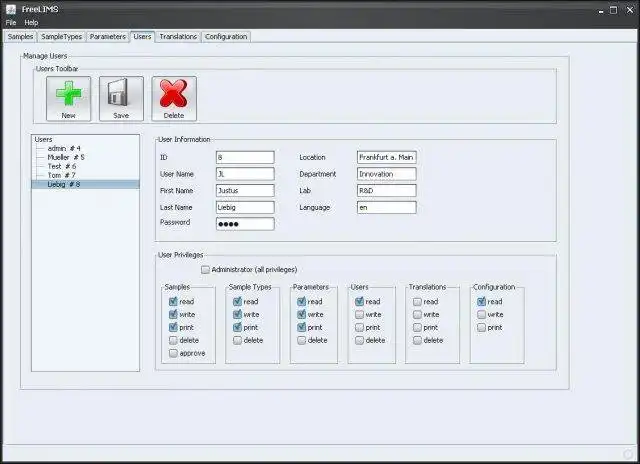Minimize the FreeLIMS window

601,11
